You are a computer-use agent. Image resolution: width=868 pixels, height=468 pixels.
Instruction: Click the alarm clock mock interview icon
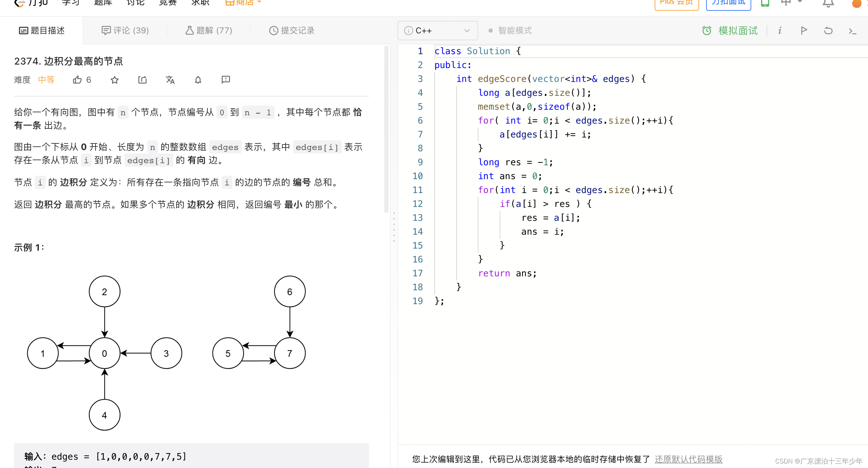coord(707,31)
